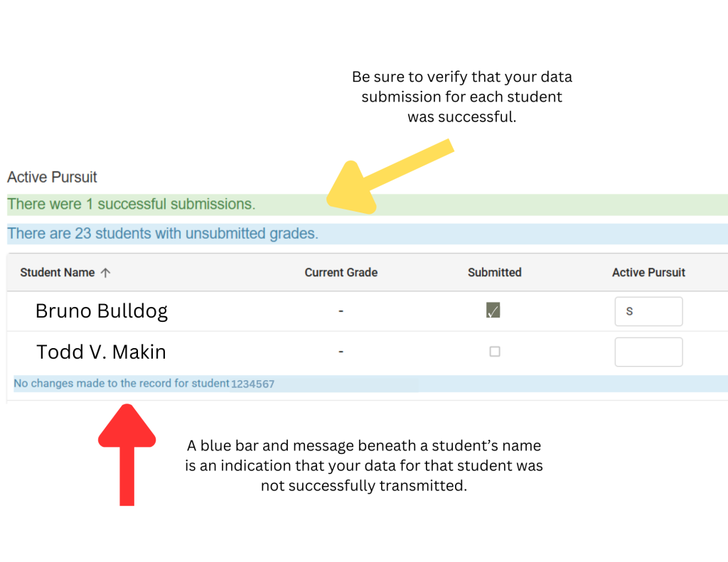The width and height of the screenshot is (728, 562).
Task: Uncheck the Submitted checkbox for Bruno Bulldog
Action: pyautogui.click(x=493, y=310)
